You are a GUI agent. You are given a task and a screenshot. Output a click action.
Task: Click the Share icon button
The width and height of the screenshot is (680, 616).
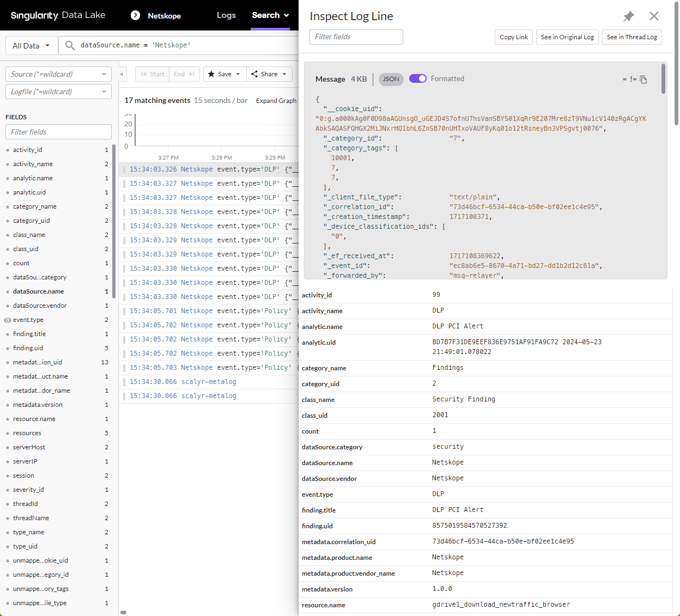(254, 74)
